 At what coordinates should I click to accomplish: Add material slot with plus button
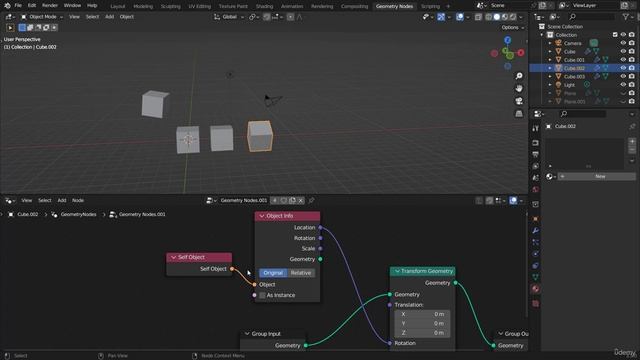[x=632, y=141]
